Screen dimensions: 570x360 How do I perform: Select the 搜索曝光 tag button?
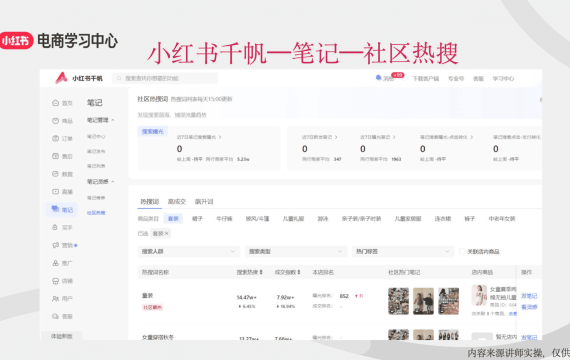153,131
